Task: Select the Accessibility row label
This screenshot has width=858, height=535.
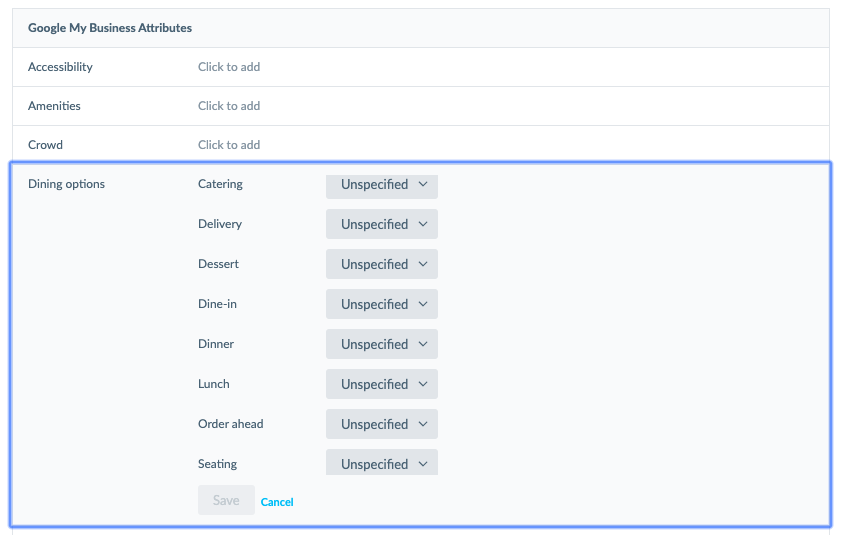Action: 60,67
